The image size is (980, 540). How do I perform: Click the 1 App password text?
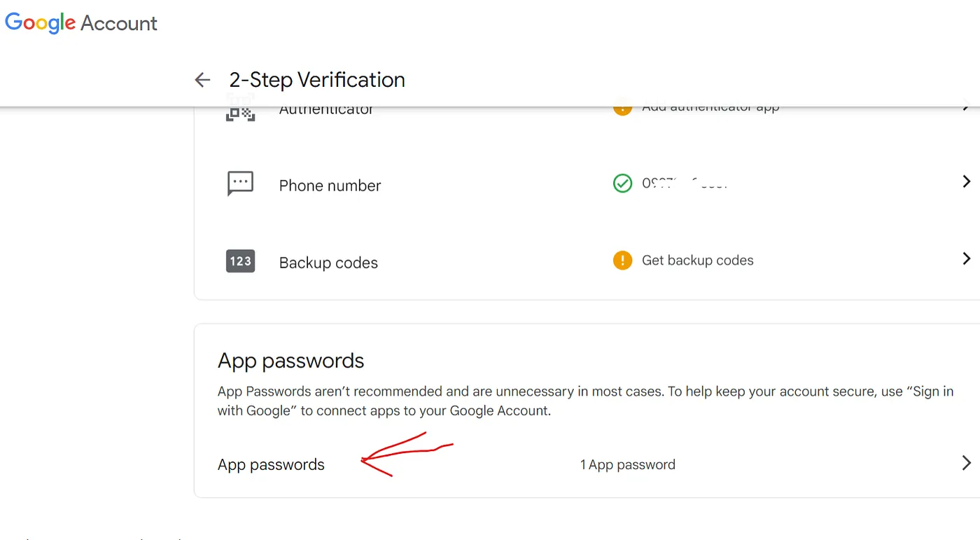click(627, 464)
